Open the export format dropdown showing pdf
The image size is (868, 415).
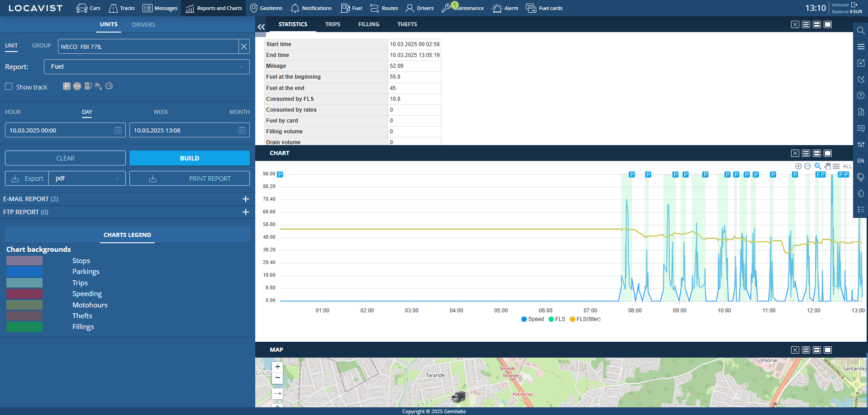[x=86, y=178]
